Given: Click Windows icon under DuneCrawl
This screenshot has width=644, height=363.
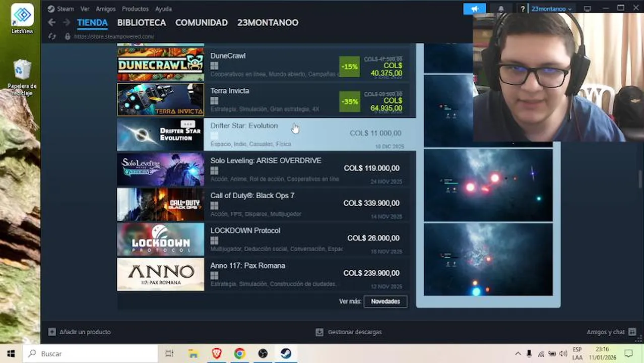Looking at the screenshot, I should 214,66.
